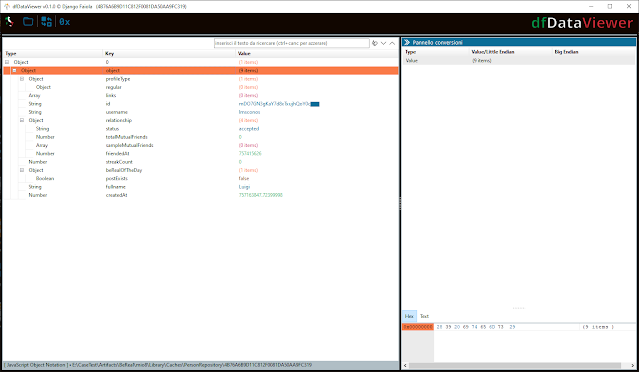Click the Italy flag language icon
639x372 pixels.
tap(9, 22)
